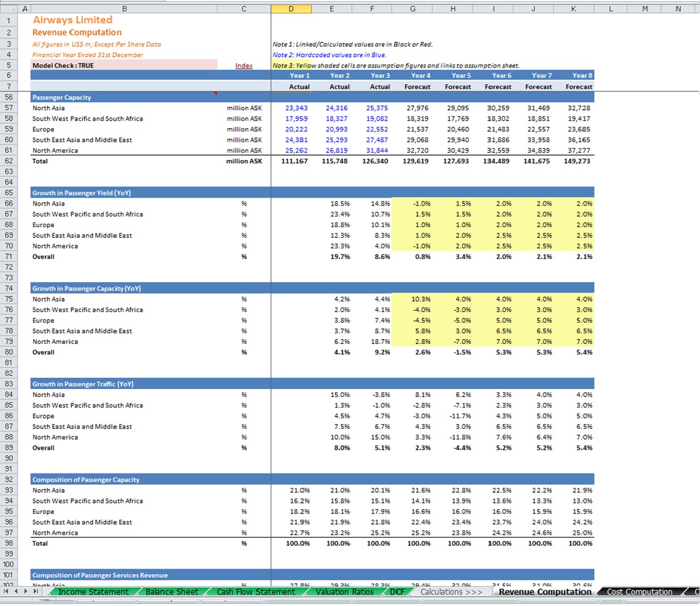
Task: Select Revenue Computation subtitle cell
Action: [x=77, y=32]
